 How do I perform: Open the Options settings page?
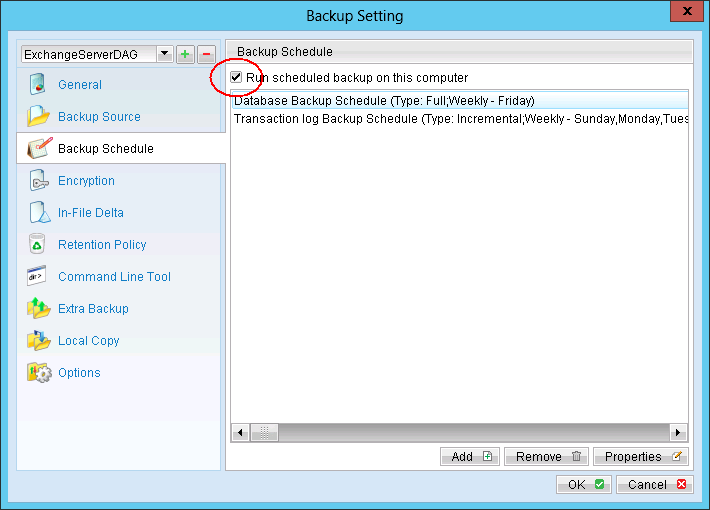(79, 373)
